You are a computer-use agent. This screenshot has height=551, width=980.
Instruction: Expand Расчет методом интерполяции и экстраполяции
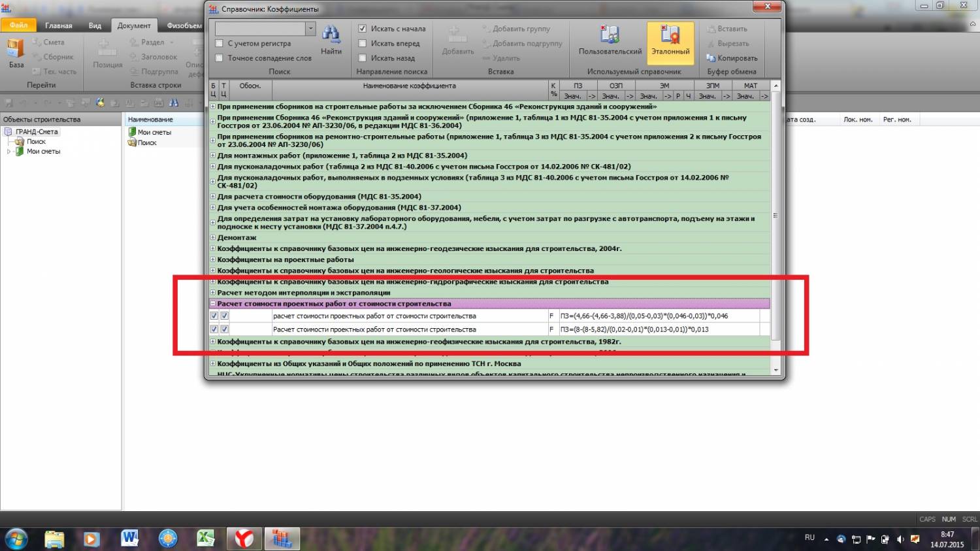(213, 293)
